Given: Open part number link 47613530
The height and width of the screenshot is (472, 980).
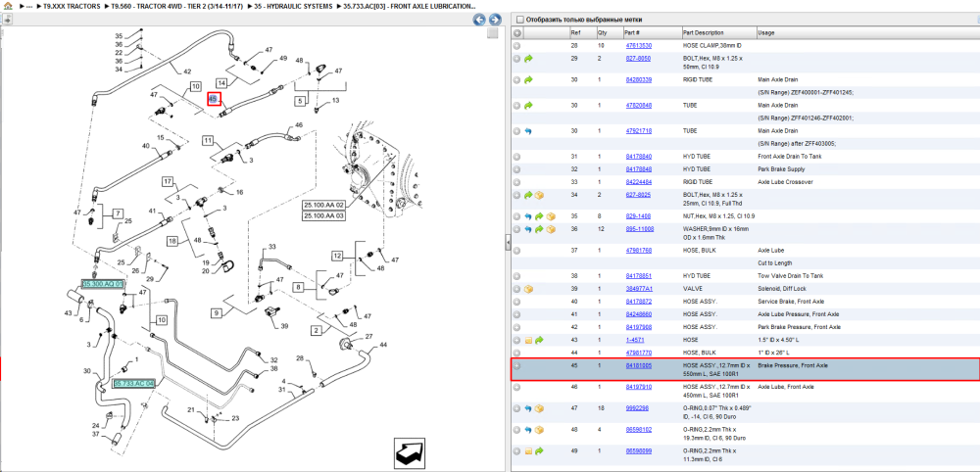Looking at the screenshot, I should [x=639, y=46].
